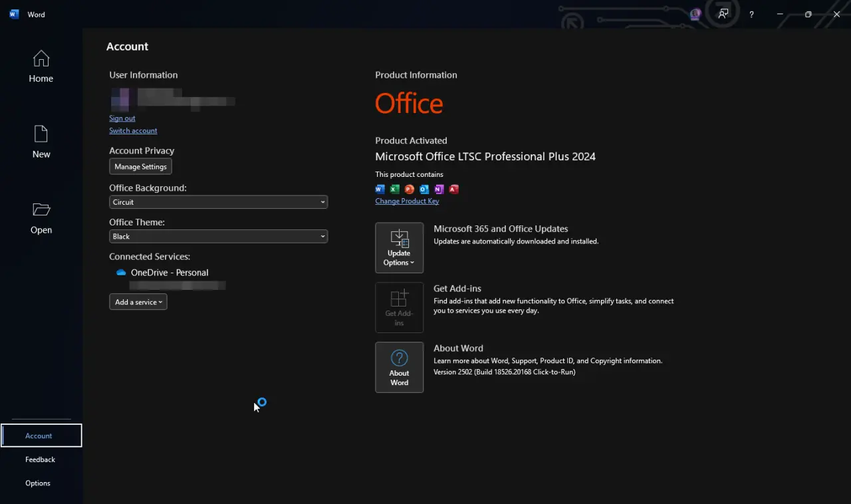Viewport: 851px width, 504px height.
Task: Expand Update Options menu button
Action: tap(399, 248)
